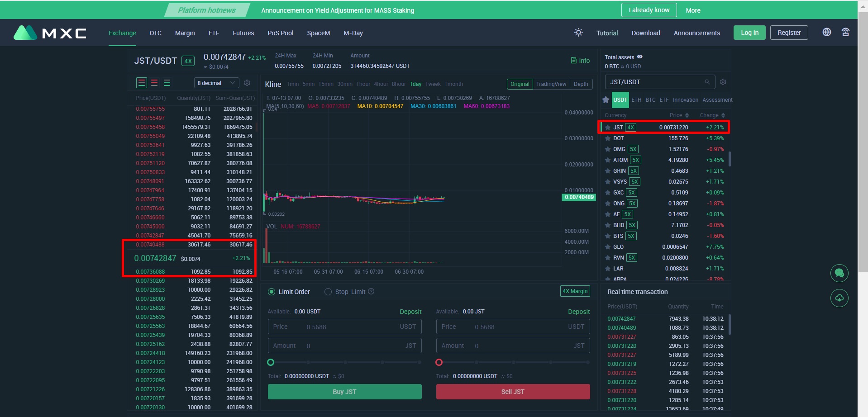This screenshot has width=868, height=417.
Task: Toggle the light/dark theme sun icon
Action: [578, 33]
